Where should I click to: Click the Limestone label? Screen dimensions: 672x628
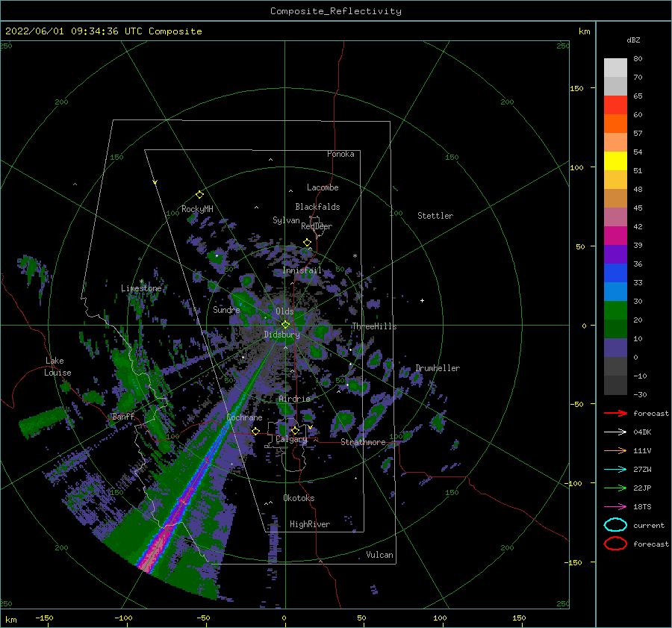point(141,288)
